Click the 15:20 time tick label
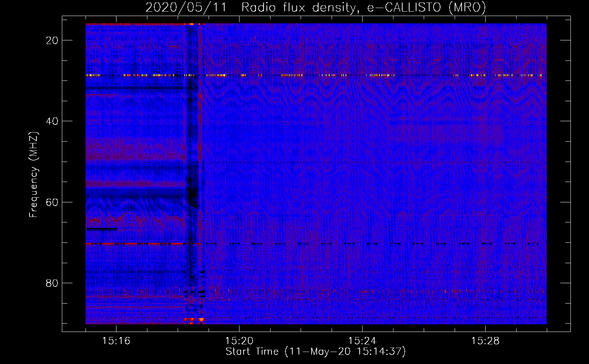The width and height of the screenshot is (589, 364). click(239, 341)
